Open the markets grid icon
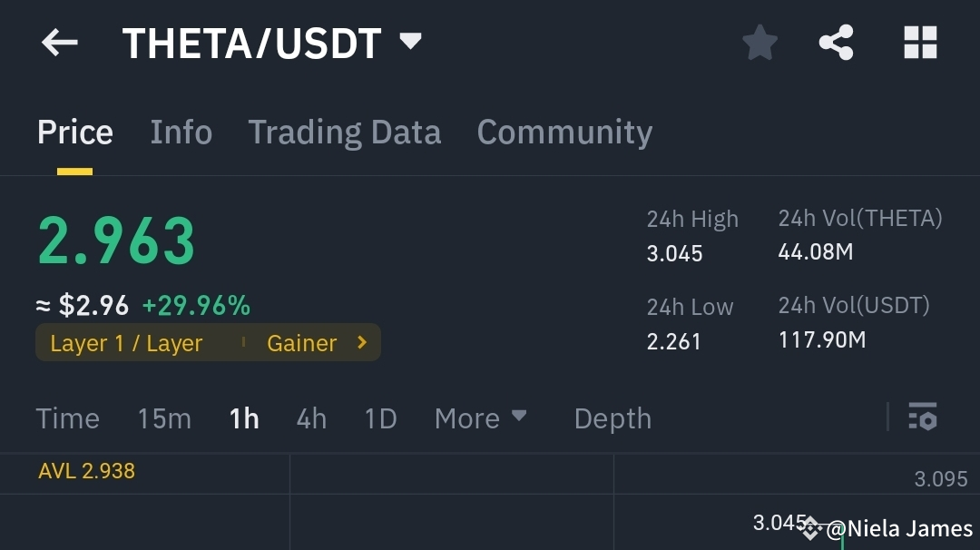980x550 pixels. click(x=919, y=42)
